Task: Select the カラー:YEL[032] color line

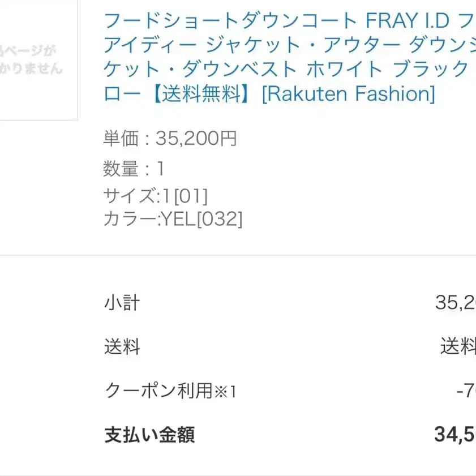Action: [x=173, y=219]
